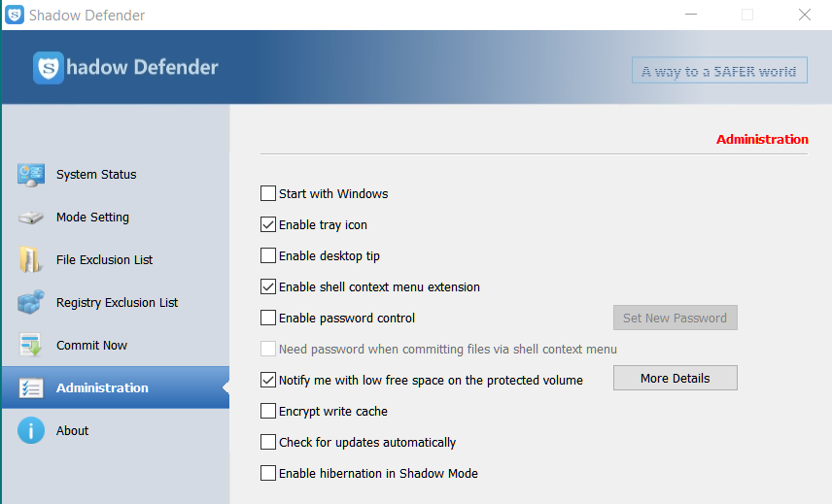Click the Mode Setting drive icon
Image resolution: width=832 pixels, height=504 pixels.
(x=31, y=218)
